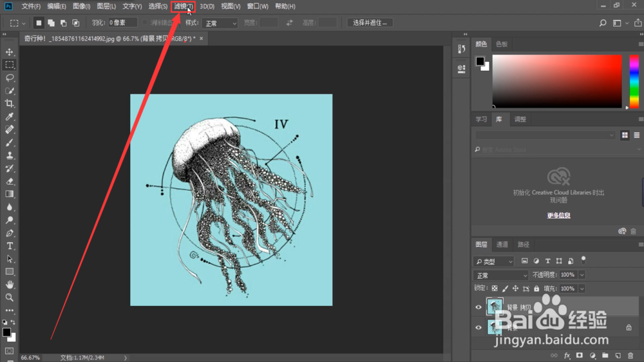Select the History Brush tool
The width and height of the screenshot is (644, 362).
10,169
